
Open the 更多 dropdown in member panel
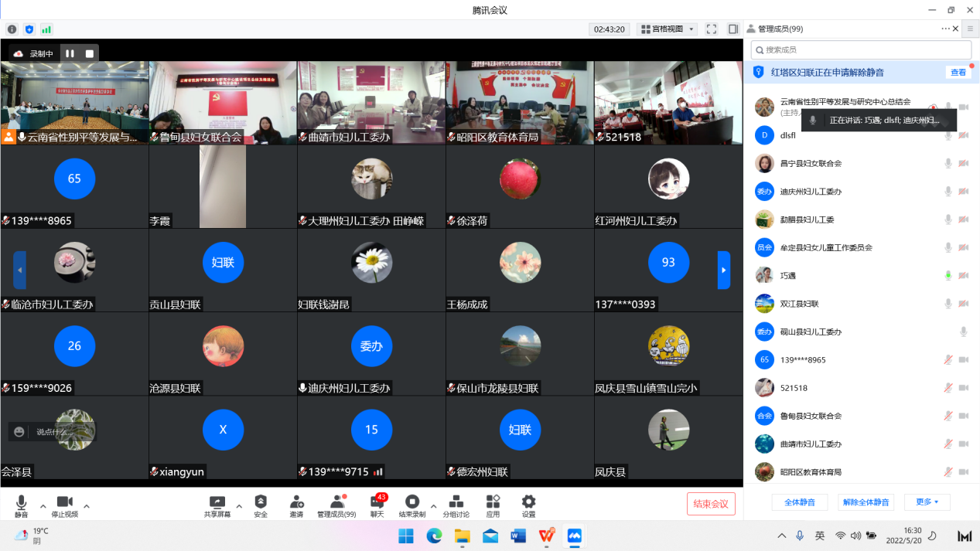point(927,502)
